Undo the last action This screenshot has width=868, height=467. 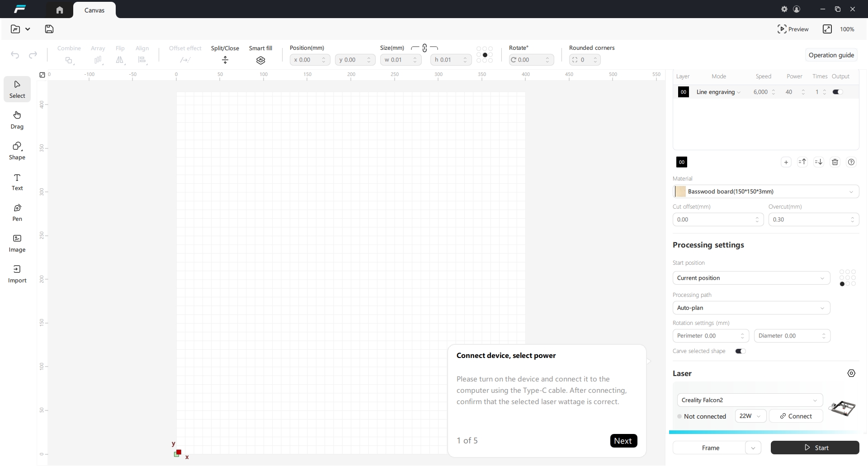14,55
